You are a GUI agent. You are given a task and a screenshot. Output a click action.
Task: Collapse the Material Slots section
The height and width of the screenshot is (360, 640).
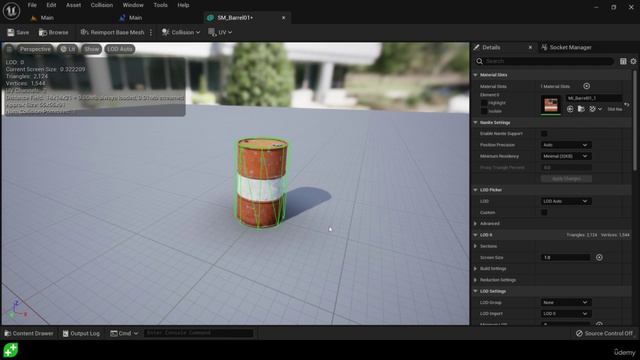[475, 75]
